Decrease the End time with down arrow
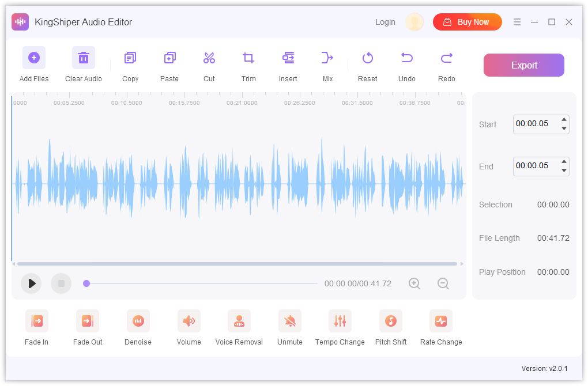The image size is (588, 386). pyautogui.click(x=564, y=171)
